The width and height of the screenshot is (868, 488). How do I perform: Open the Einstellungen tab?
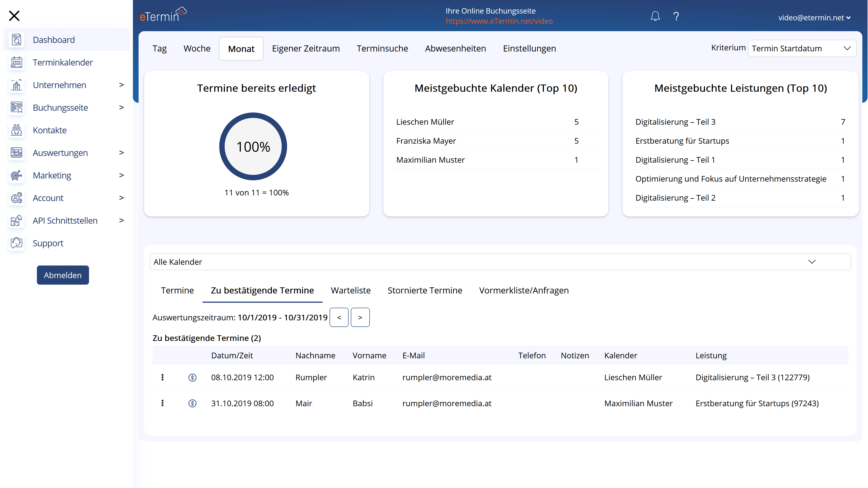529,49
